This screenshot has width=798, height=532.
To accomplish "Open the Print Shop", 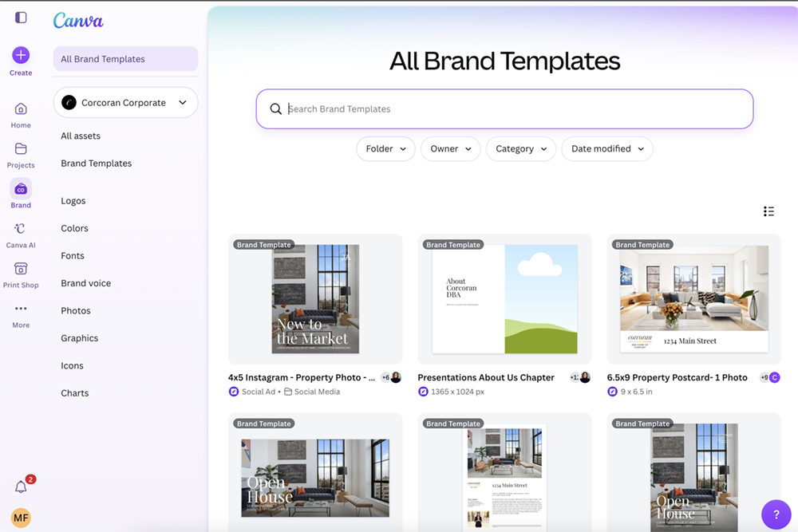I will (21, 275).
